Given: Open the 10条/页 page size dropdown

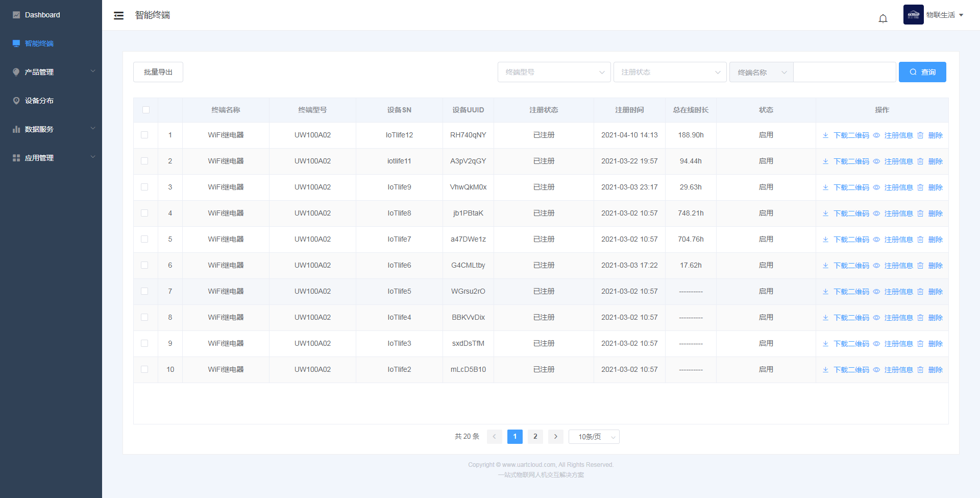Looking at the screenshot, I should pos(594,437).
